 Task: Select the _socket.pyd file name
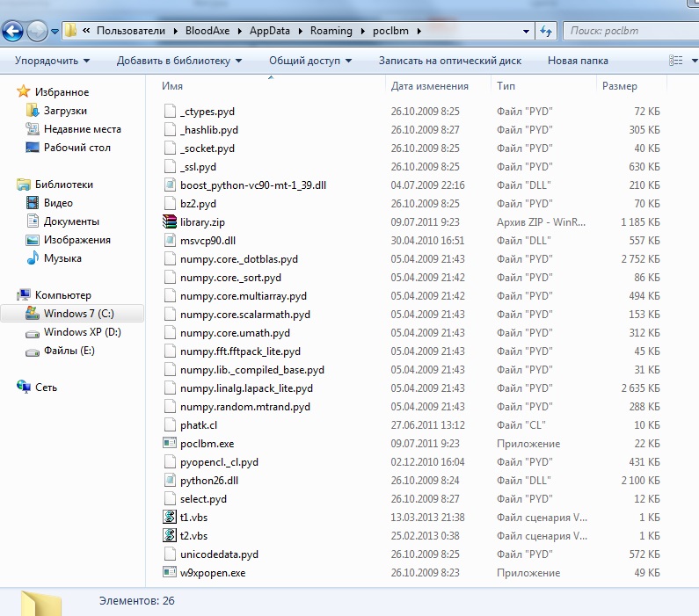coord(208,149)
